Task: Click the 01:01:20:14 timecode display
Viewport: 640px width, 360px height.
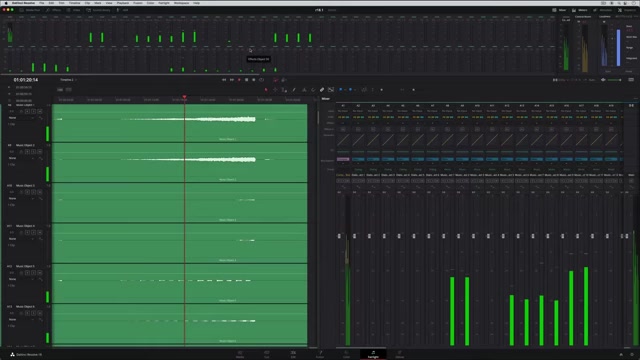Action: 26,80
